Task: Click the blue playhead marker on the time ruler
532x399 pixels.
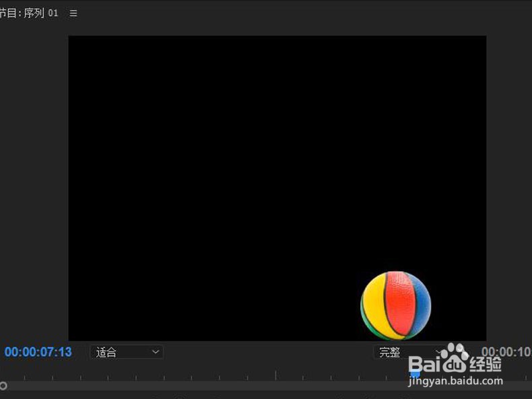Action: [x=415, y=374]
